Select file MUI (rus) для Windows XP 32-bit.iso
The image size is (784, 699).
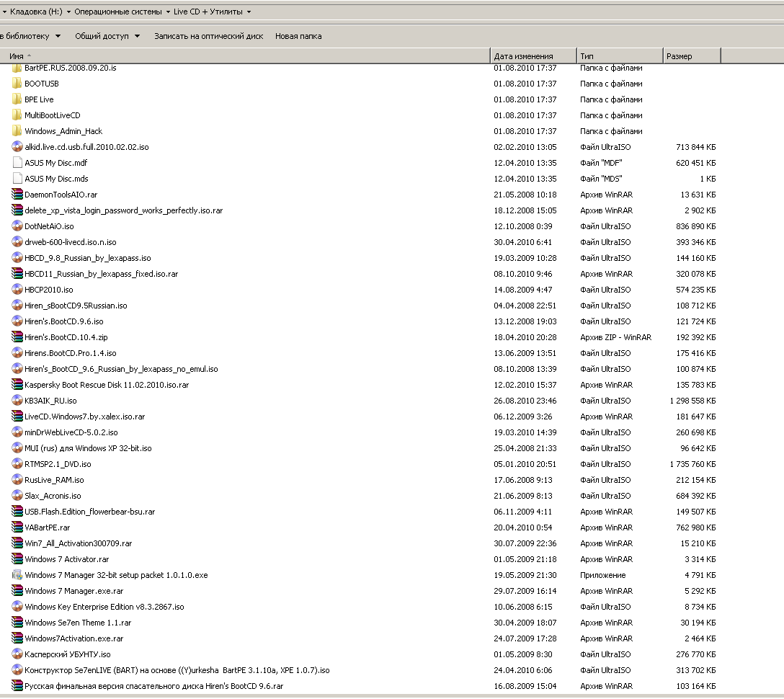pos(88,448)
